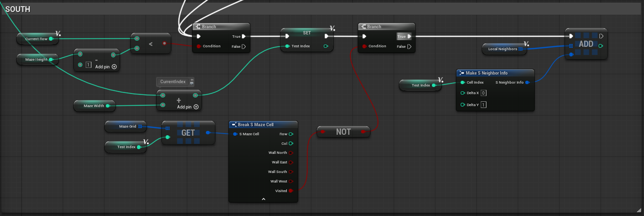The image size is (644, 216).
Task: Select the Make S Neighbor Info node header
Action: click(495, 73)
